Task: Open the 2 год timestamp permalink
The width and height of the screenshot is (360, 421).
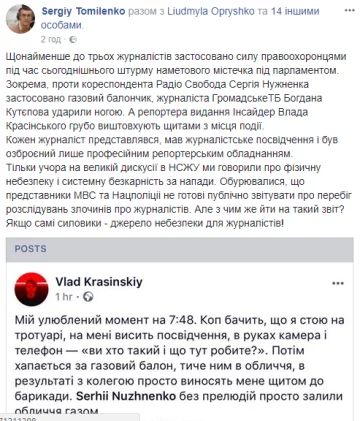Action: [x=51, y=39]
